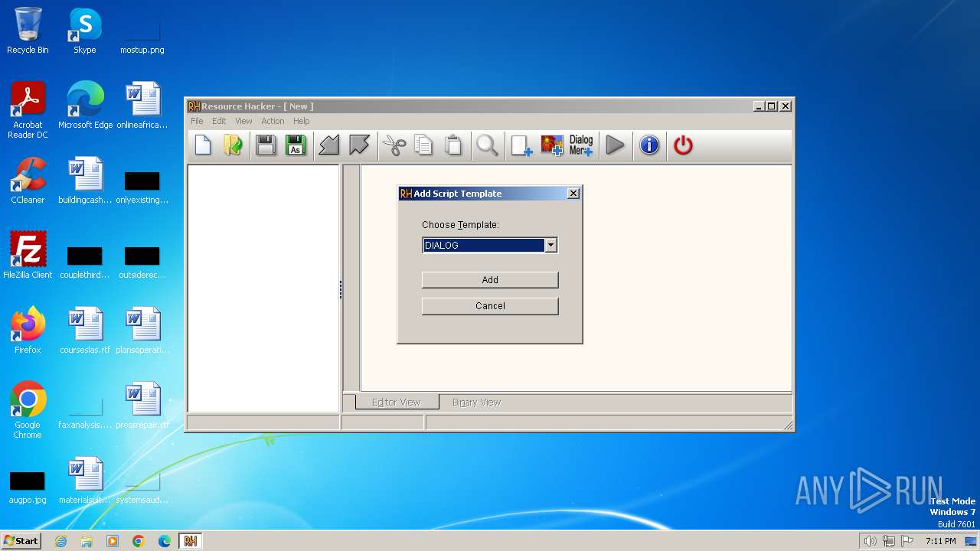Open the Edit menu

[219, 121]
